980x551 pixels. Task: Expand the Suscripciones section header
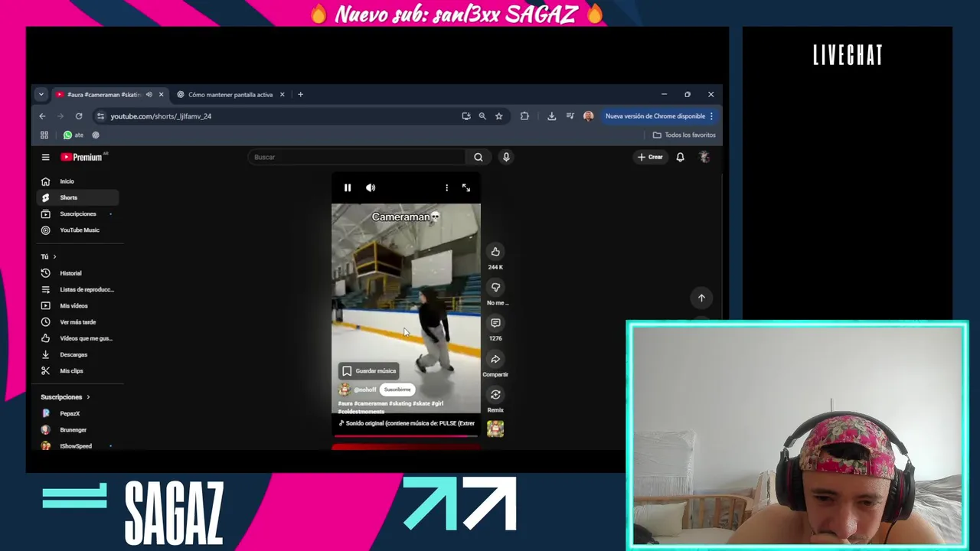coord(65,397)
